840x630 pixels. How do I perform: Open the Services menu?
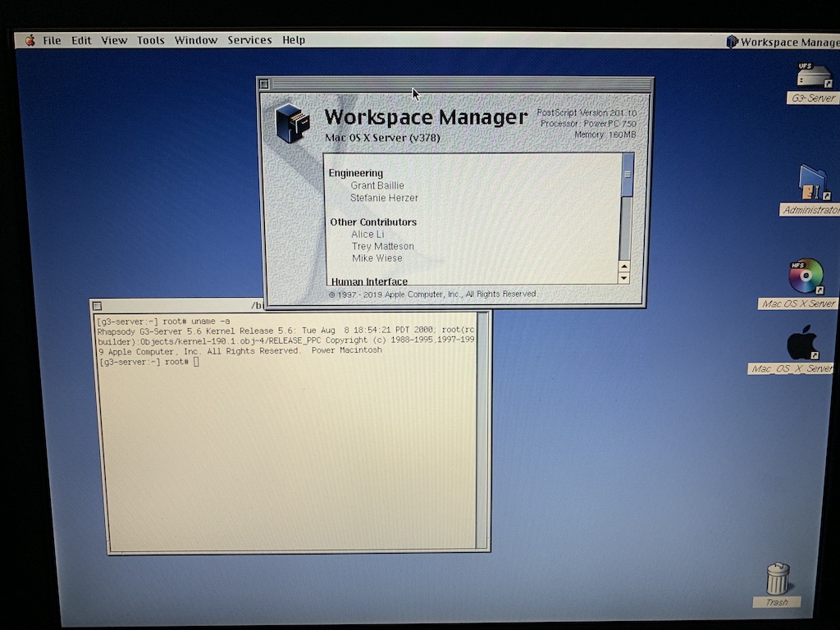[x=249, y=40]
